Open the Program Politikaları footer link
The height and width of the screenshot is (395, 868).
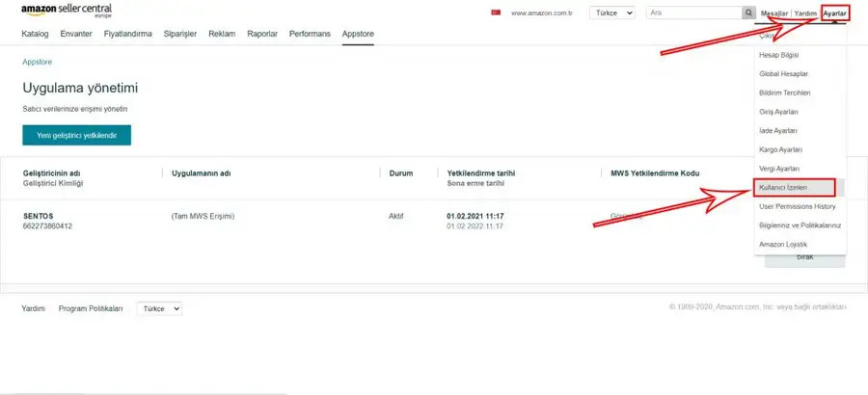point(91,308)
